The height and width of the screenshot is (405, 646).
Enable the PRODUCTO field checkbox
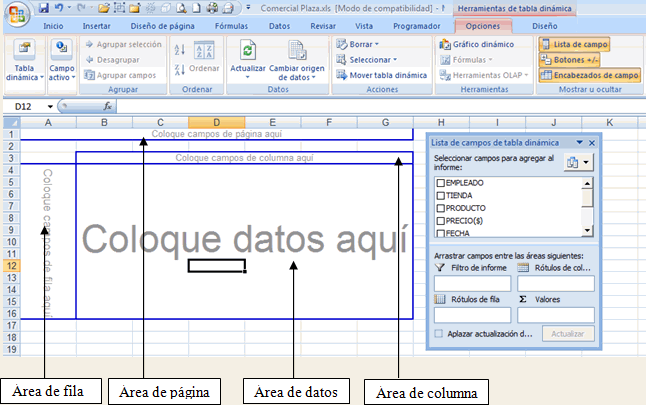[x=440, y=207]
